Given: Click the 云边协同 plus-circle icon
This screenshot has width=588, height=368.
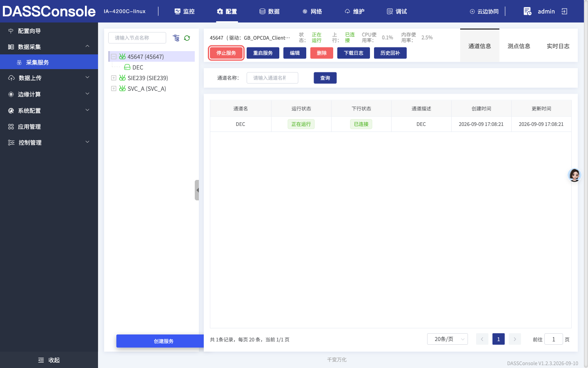Looking at the screenshot, I should point(472,11).
